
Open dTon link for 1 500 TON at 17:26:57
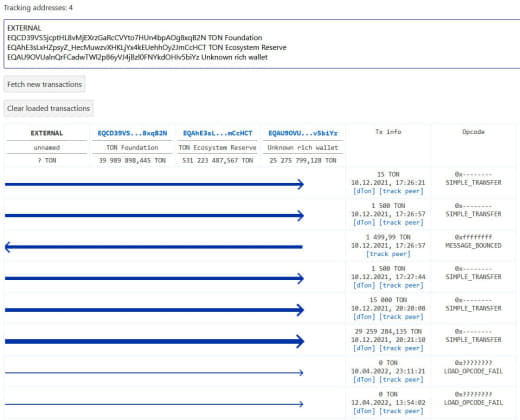(364, 222)
